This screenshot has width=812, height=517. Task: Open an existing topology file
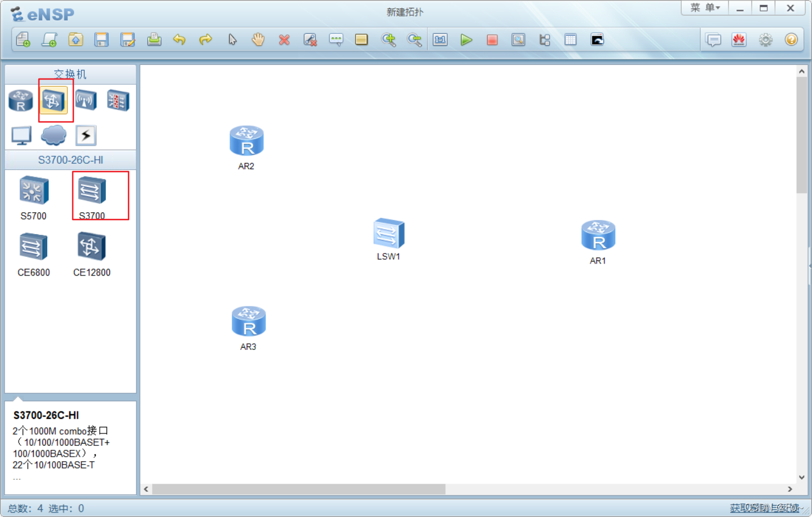pyautogui.click(x=76, y=40)
